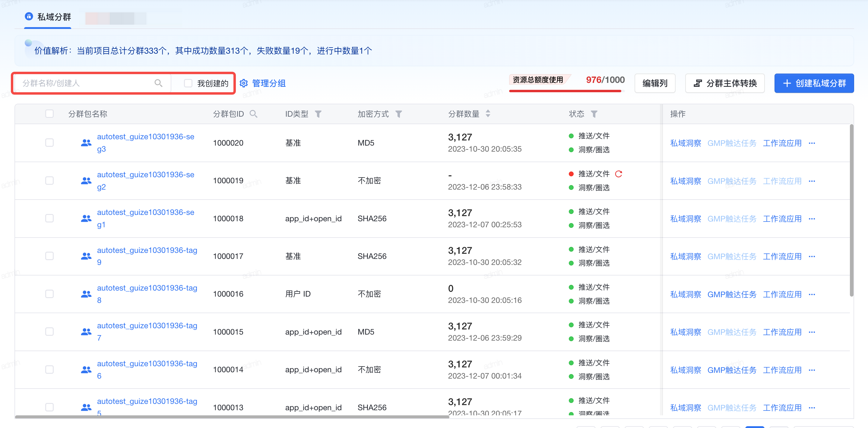Select checkbox for row 1000020
The width and height of the screenshot is (868, 428).
[49, 143]
